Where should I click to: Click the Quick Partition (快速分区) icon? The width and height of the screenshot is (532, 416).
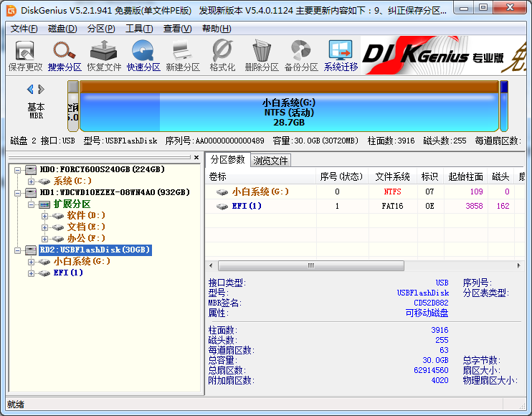[x=143, y=56]
